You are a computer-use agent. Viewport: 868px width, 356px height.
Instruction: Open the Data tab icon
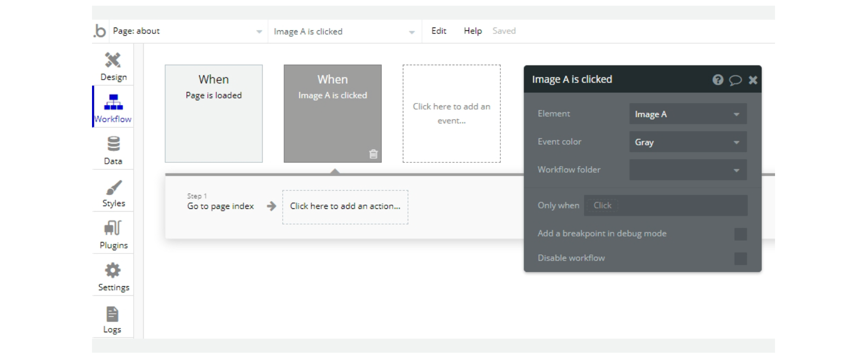click(113, 144)
